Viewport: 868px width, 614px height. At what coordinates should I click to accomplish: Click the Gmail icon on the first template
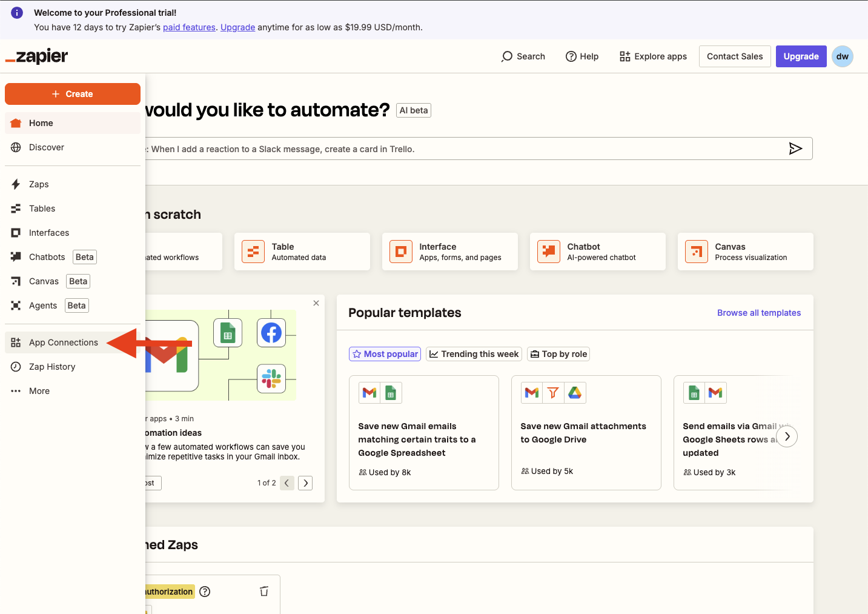369,393
